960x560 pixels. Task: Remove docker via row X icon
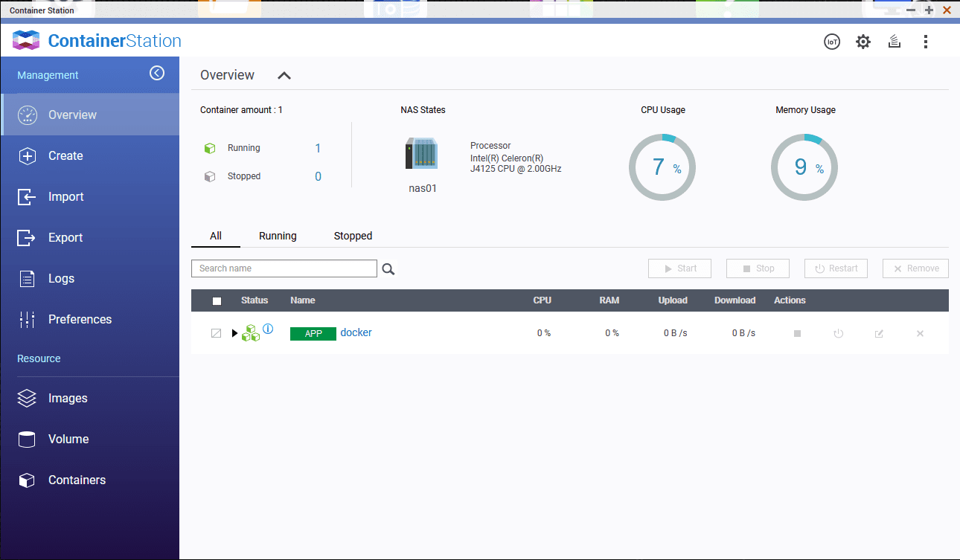920,334
